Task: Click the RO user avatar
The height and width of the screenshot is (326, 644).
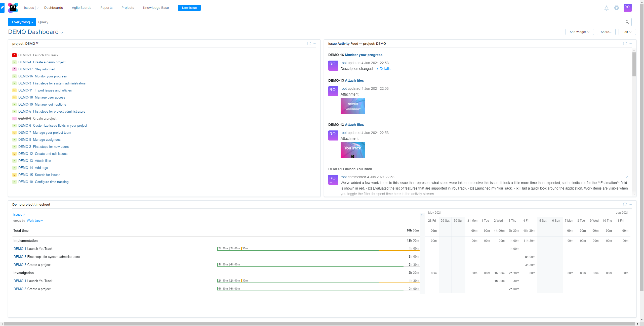Action: click(x=627, y=8)
